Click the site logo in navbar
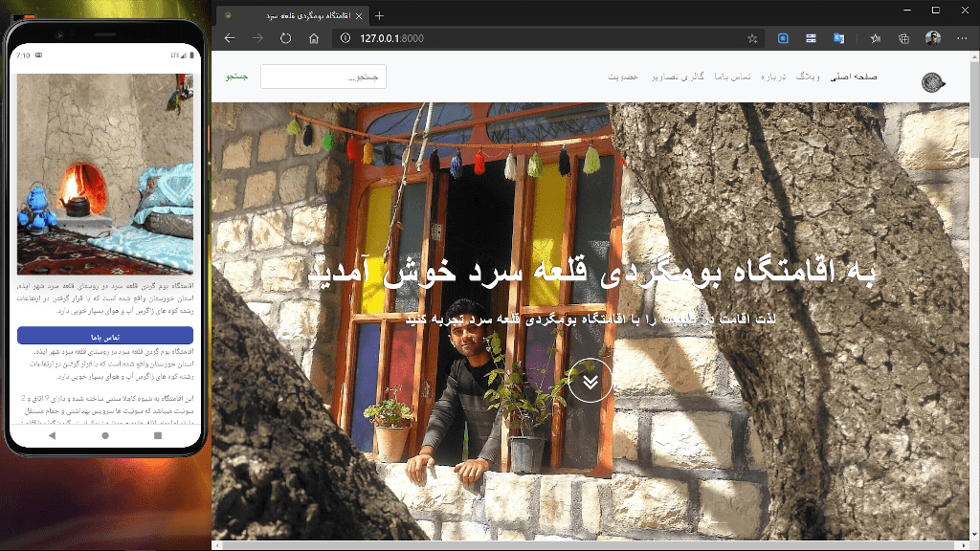980x551 pixels. 932,83
